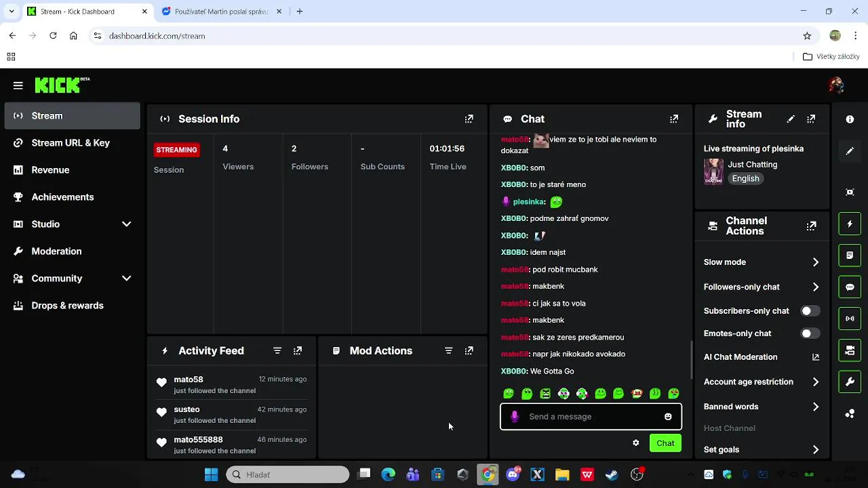Pop out the Session Info panel
Viewport: 868px width, 488px height.
point(469,119)
